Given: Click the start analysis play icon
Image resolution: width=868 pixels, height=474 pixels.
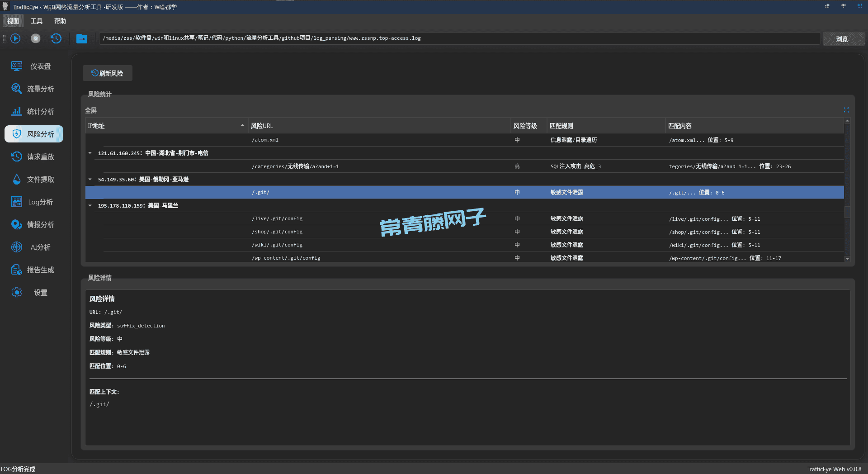Looking at the screenshot, I should (15, 38).
